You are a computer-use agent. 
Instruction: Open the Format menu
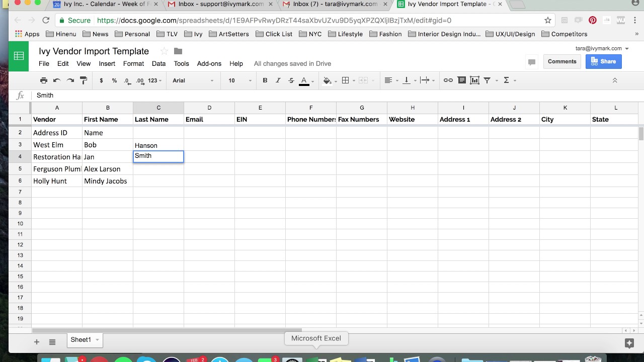(x=133, y=64)
